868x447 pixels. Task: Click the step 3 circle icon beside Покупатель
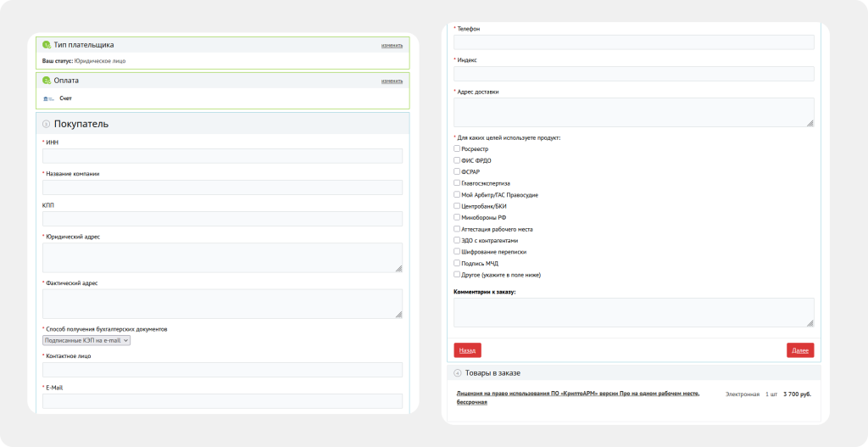pos(47,124)
